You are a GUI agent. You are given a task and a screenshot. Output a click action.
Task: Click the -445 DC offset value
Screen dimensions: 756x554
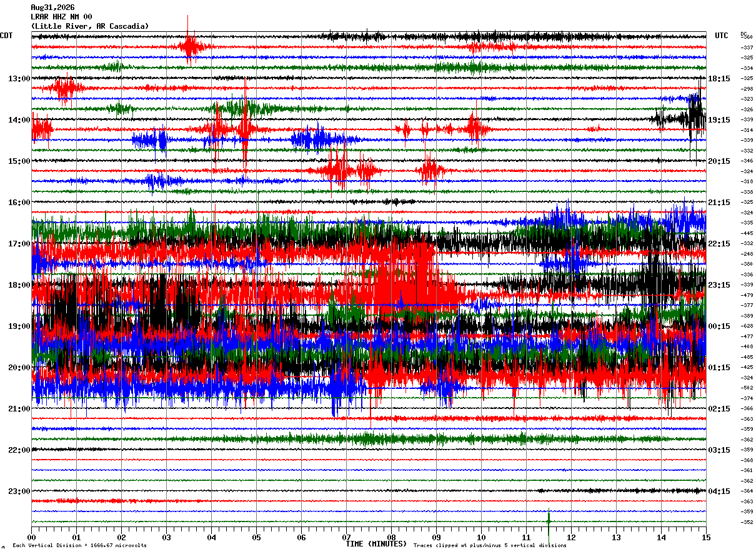tap(747, 233)
